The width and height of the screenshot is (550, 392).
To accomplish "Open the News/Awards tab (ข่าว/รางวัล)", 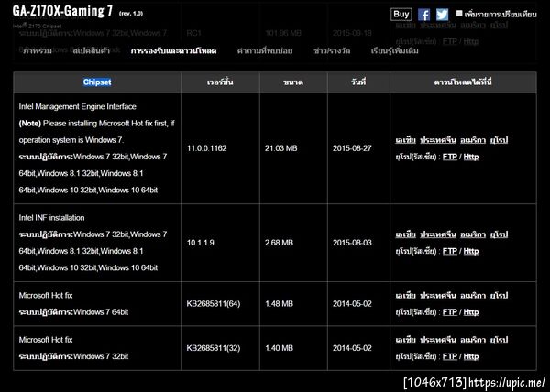I will pos(332,50).
